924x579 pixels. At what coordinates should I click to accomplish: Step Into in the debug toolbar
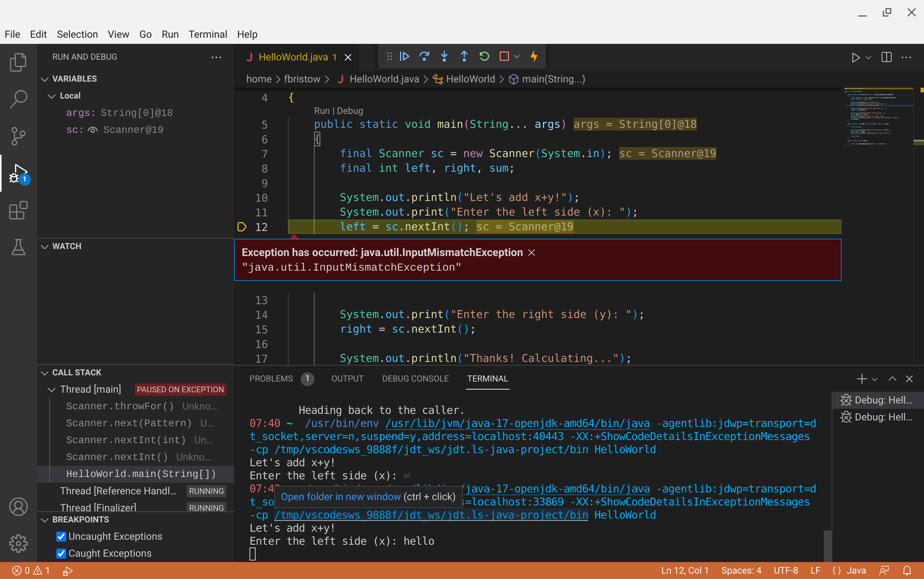pos(444,57)
